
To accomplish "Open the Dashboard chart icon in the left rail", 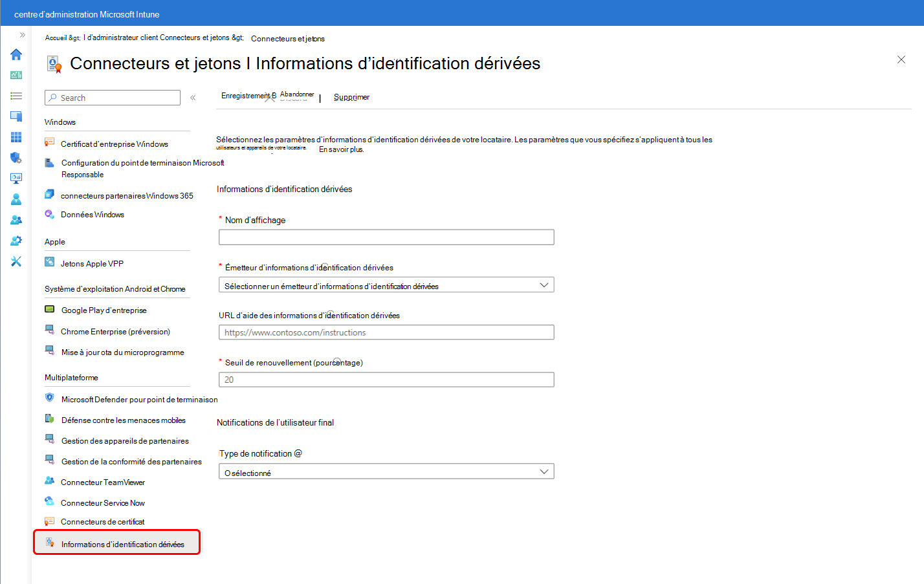I will pos(16,75).
